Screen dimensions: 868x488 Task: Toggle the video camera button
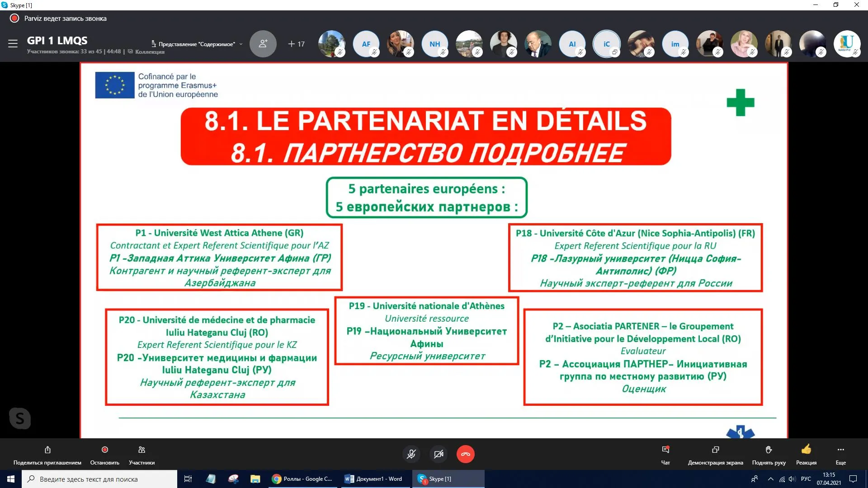pyautogui.click(x=438, y=454)
